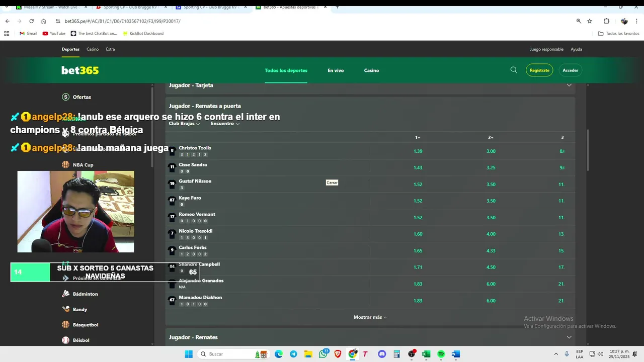This screenshot has height=362, width=644.
Task: Open File Explorer from the taskbar
Action: (x=308, y=354)
